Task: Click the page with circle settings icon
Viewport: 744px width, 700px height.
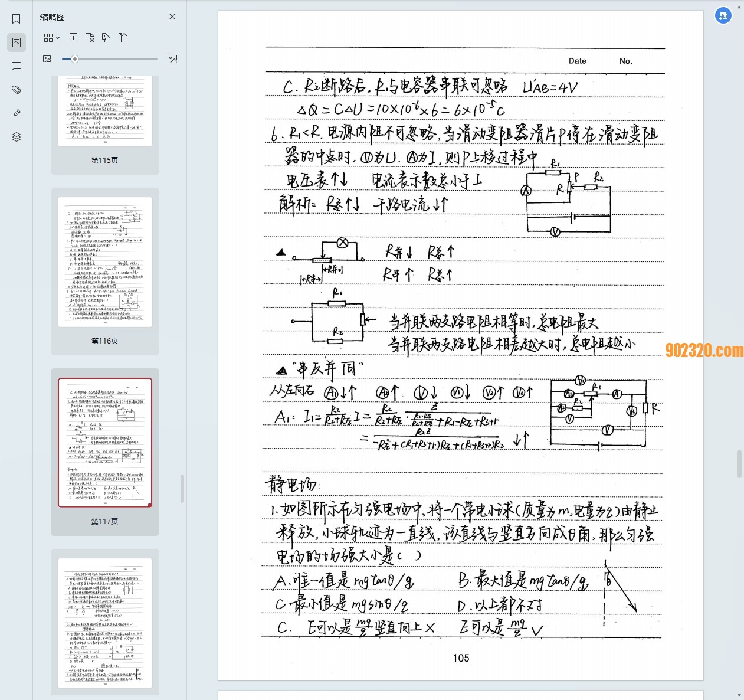Action: coord(90,38)
